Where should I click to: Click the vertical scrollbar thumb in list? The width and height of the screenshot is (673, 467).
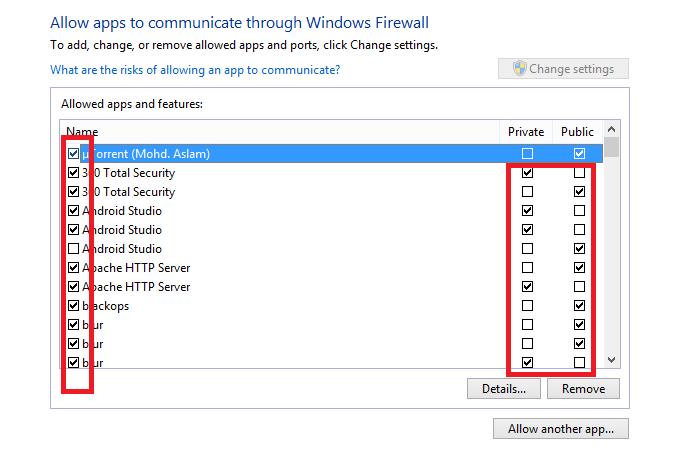612,147
